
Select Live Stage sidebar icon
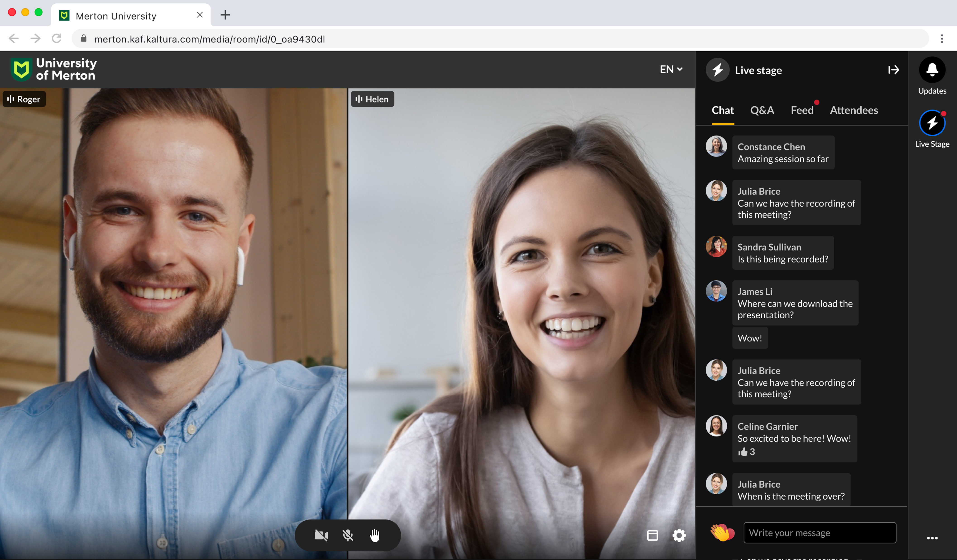(x=932, y=123)
